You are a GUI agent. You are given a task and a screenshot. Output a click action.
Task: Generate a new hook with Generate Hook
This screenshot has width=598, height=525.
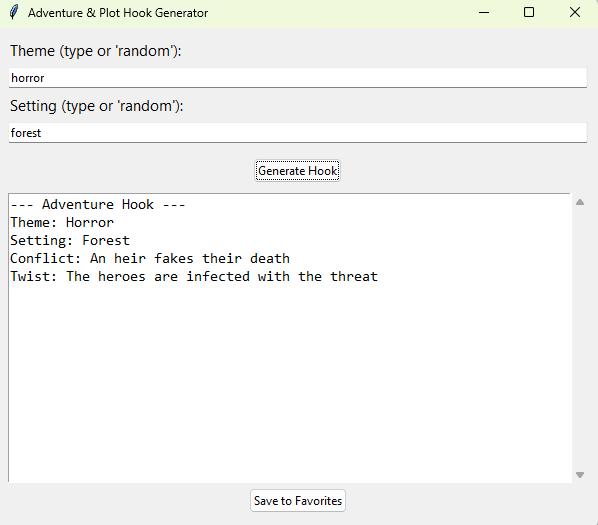point(297,171)
